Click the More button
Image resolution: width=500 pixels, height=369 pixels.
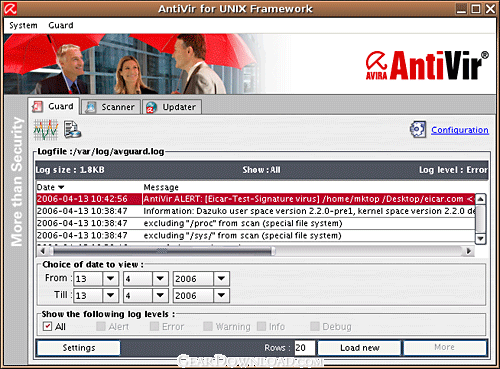click(x=444, y=347)
